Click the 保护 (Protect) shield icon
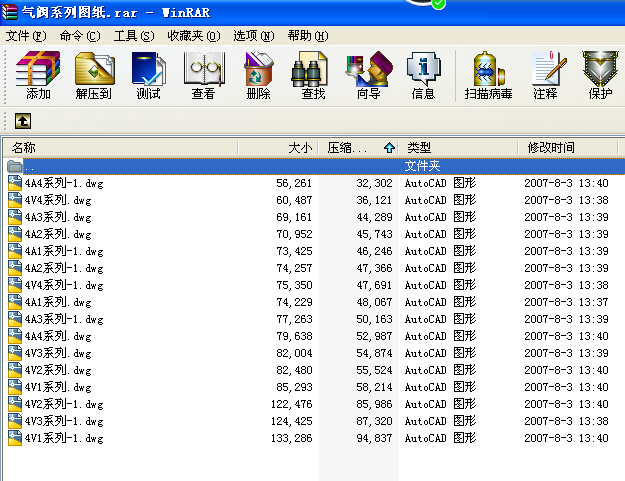This screenshot has width=625, height=481. [x=600, y=75]
